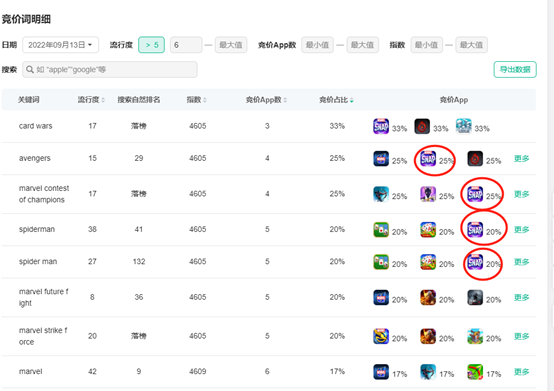This screenshot has width=554, height=391.
Task: Sort by 竞价App数 column header
Action: tap(266, 100)
